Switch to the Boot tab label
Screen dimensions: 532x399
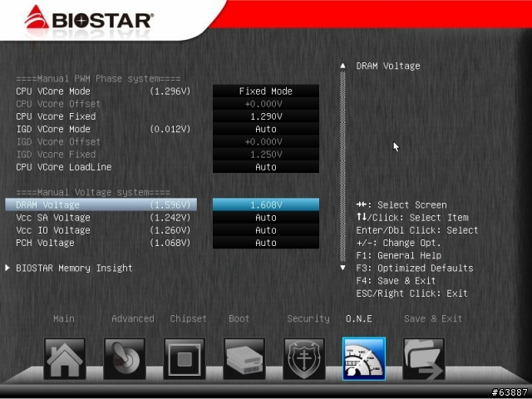click(239, 318)
